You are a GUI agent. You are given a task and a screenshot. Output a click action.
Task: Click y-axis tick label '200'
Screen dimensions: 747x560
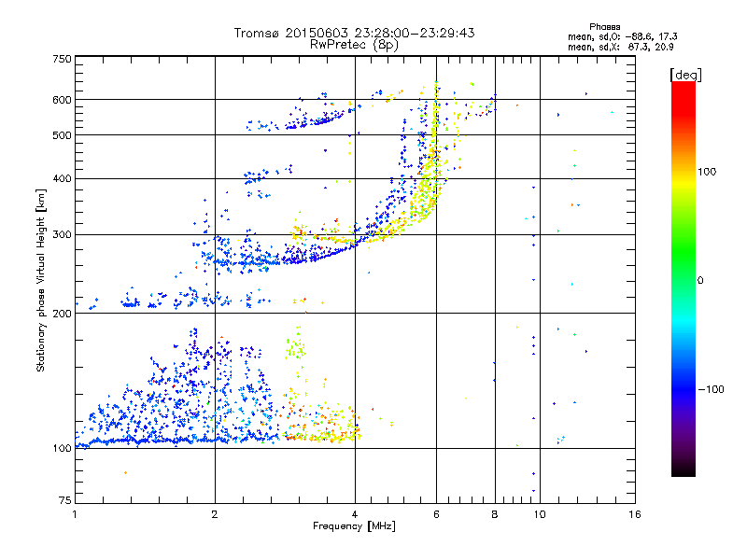(62, 314)
